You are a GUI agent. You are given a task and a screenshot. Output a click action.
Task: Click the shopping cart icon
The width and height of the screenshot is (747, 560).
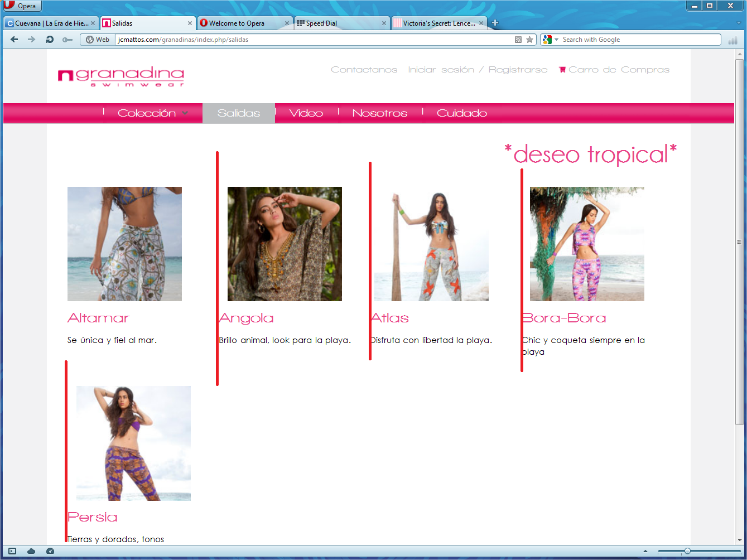pyautogui.click(x=562, y=70)
